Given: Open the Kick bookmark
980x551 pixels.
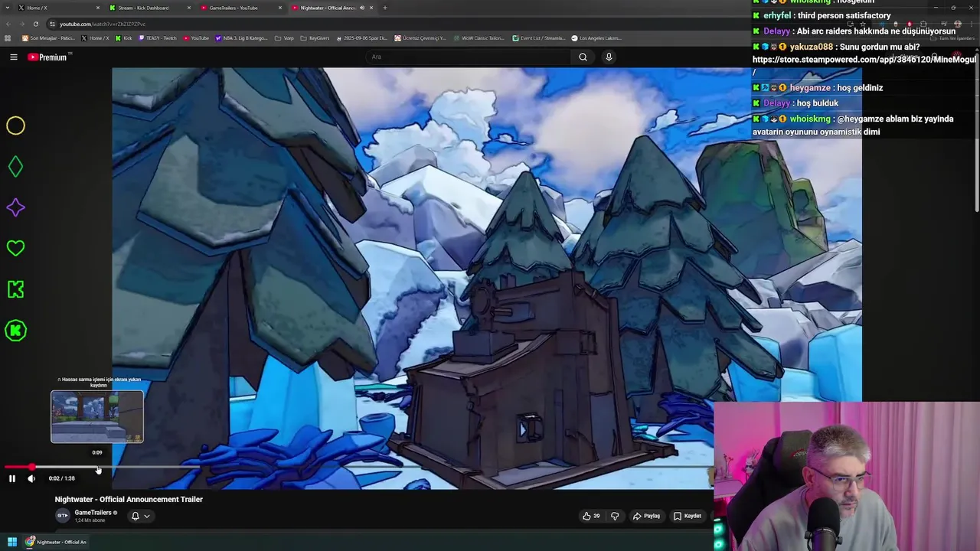Looking at the screenshot, I should (123, 38).
